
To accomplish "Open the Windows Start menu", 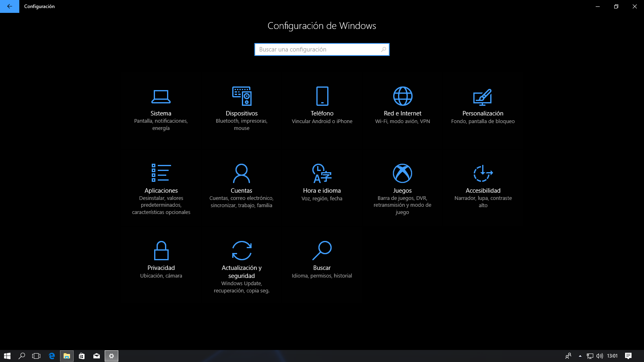I will (7, 356).
